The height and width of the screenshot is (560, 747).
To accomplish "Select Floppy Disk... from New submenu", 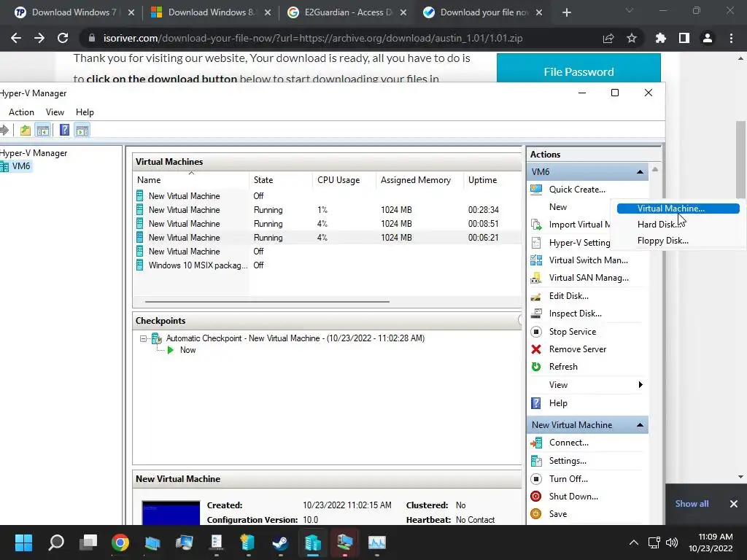I will click(678, 241).
